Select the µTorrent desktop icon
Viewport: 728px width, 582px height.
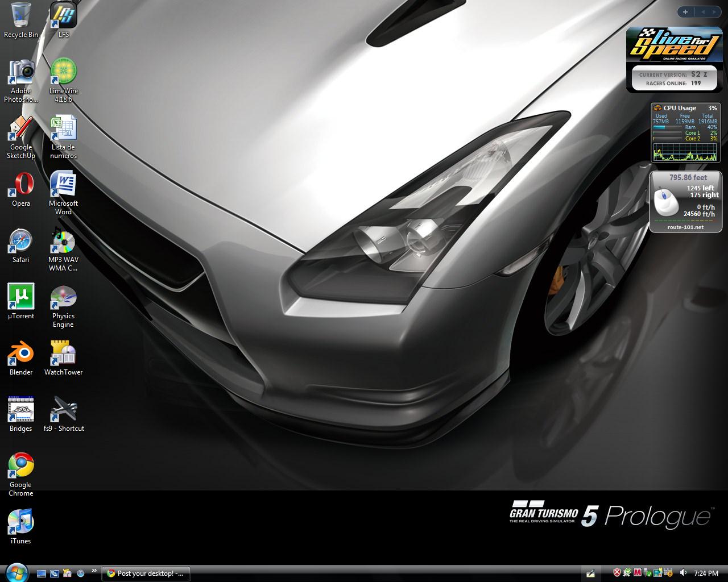point(21,302)
